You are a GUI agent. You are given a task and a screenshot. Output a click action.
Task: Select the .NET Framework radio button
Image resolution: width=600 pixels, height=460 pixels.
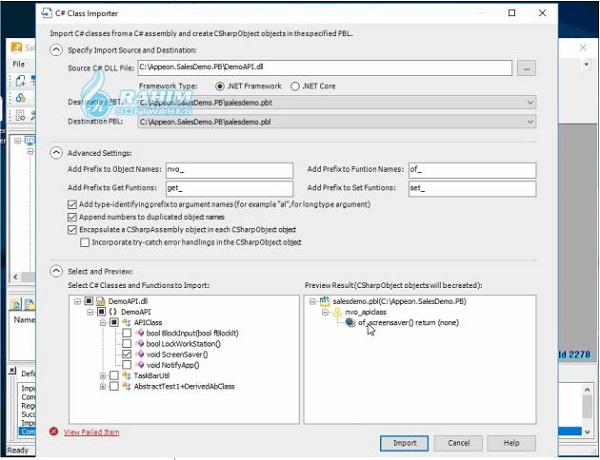pos(220,86)
